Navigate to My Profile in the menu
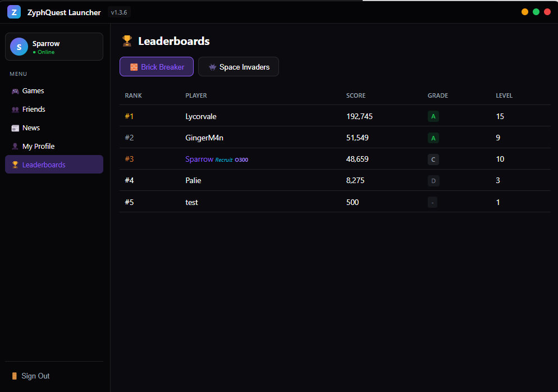This screenshot has height=392, width=558. pyautogui.click(x=39, y=146)
